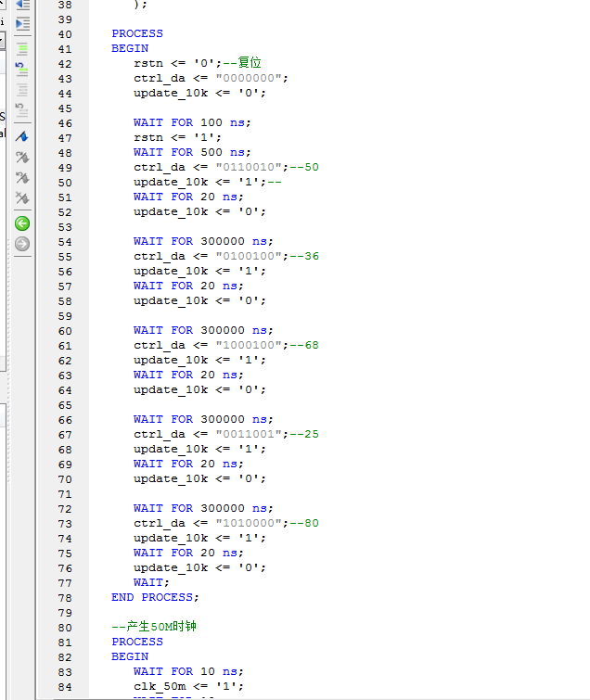Click 'WAIT FOR 300000 ns;' on line 66
Image resolution: width=590 pixels, height=700 pixels.
[x=203, y=419]
